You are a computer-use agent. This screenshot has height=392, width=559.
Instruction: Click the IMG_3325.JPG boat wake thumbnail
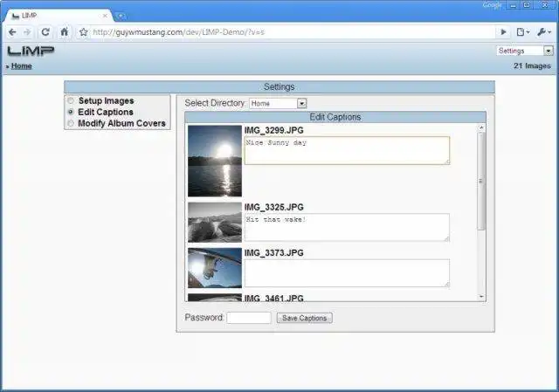[x=215, y=223]
